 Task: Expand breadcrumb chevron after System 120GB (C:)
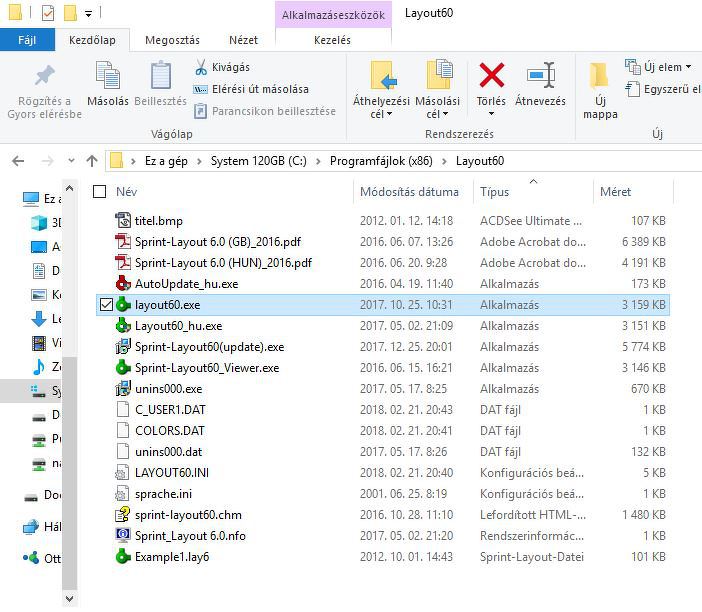tap(318, 161)
